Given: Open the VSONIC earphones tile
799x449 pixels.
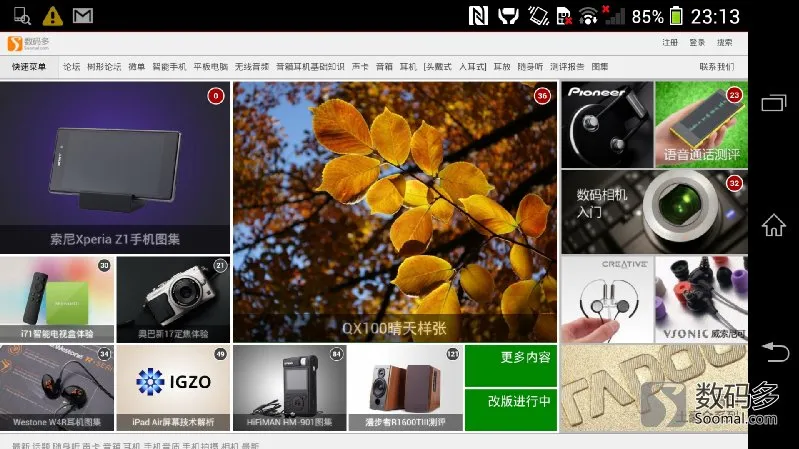Looking at the screenshot, I should pyautogui.click(x=701, y=299).
